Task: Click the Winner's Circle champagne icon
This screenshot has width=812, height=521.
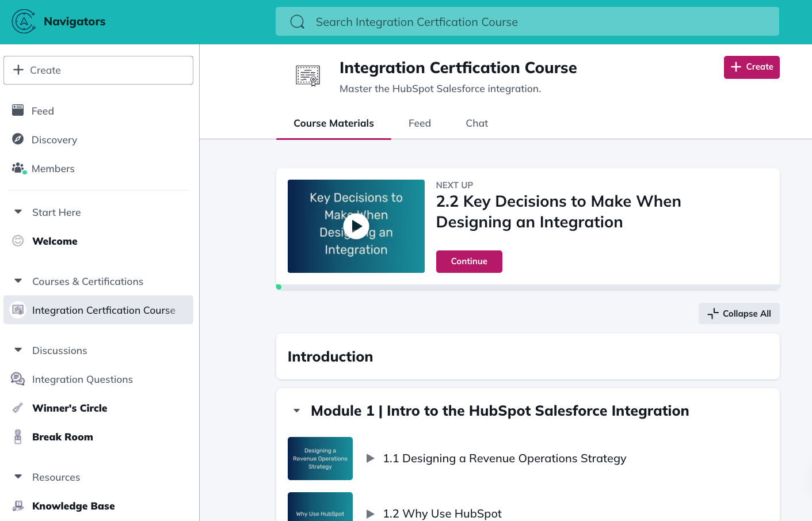Action: pos(18,408)
